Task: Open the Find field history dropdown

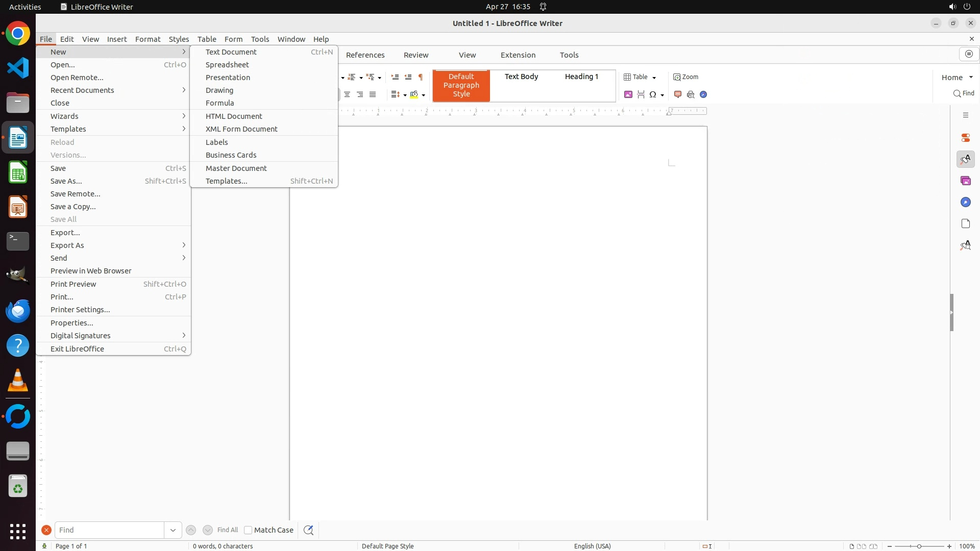Action: [173, 530]
